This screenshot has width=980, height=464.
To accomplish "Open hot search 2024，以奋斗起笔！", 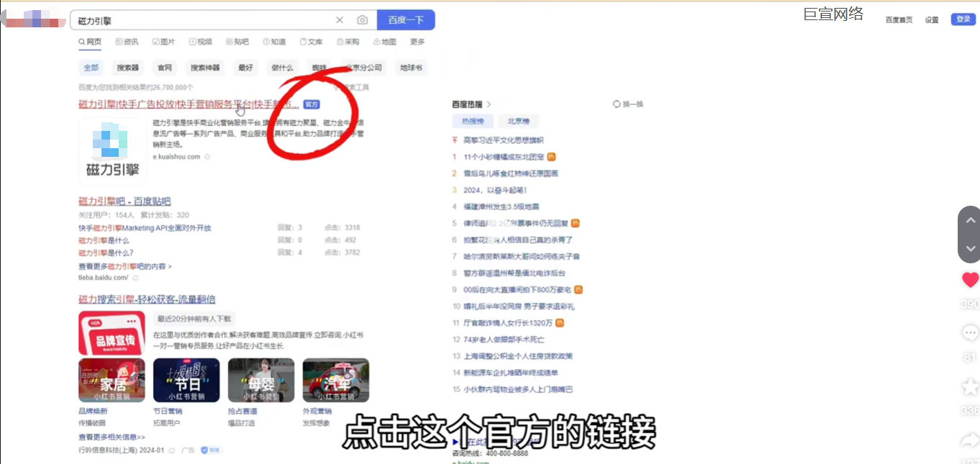I will 495,190.
